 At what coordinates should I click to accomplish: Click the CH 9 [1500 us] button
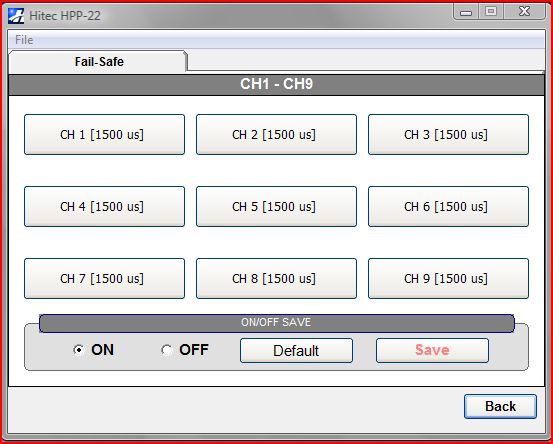448,278
